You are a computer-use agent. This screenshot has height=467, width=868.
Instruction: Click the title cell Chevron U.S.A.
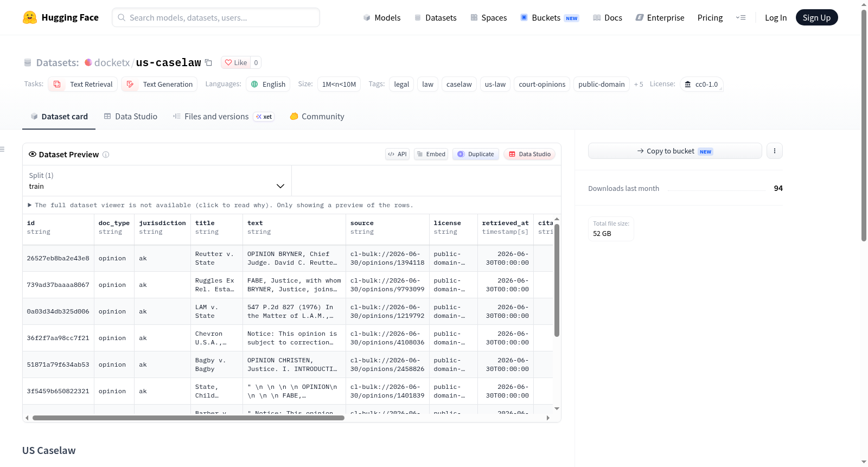point(216,338)
